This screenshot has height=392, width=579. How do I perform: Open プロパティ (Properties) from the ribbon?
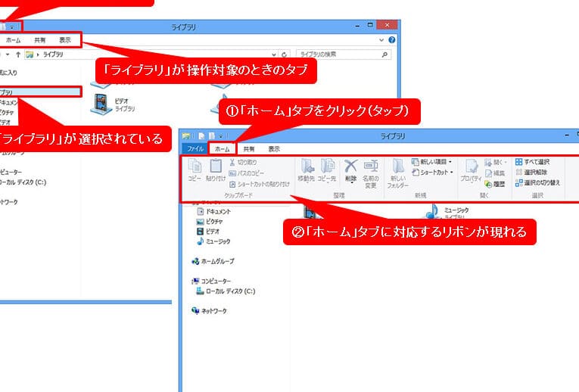(x=472, y=169)
